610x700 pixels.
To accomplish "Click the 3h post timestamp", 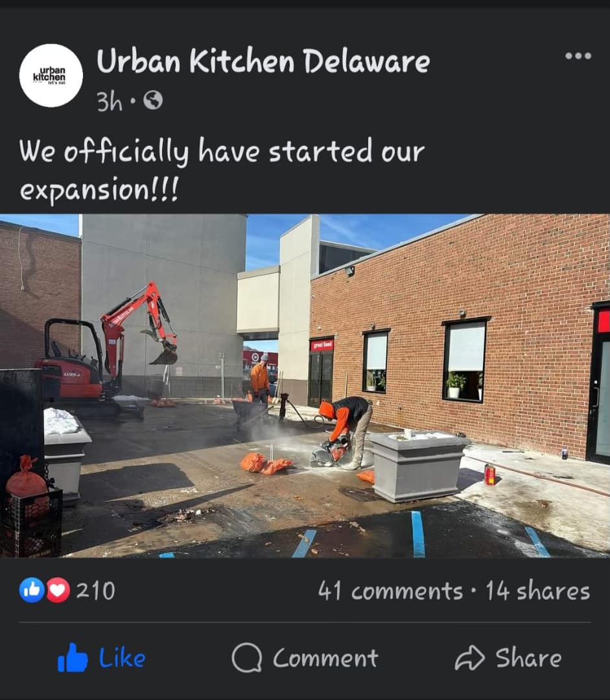I will click(x=110, y=101).
